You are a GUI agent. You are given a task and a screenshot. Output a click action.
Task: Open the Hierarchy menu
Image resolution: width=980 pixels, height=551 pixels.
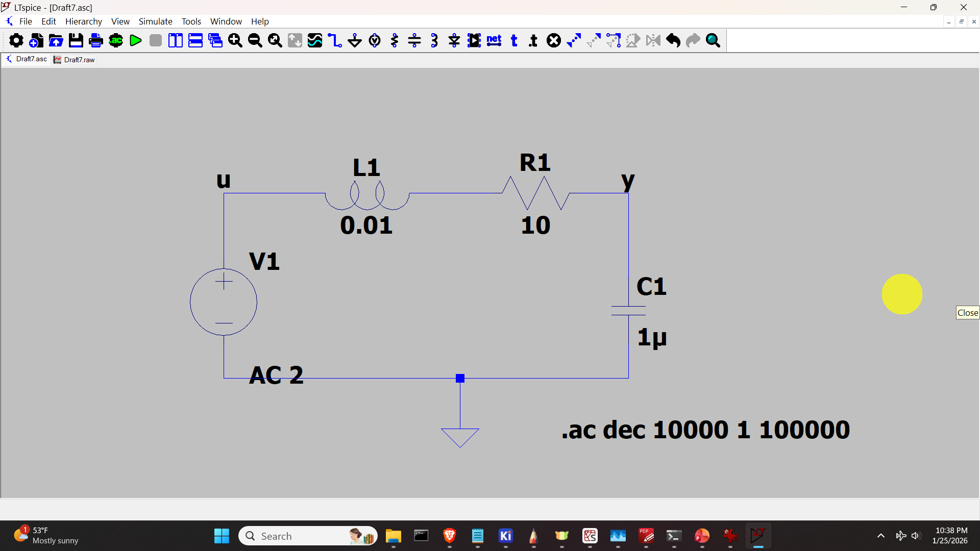[83, 21]
